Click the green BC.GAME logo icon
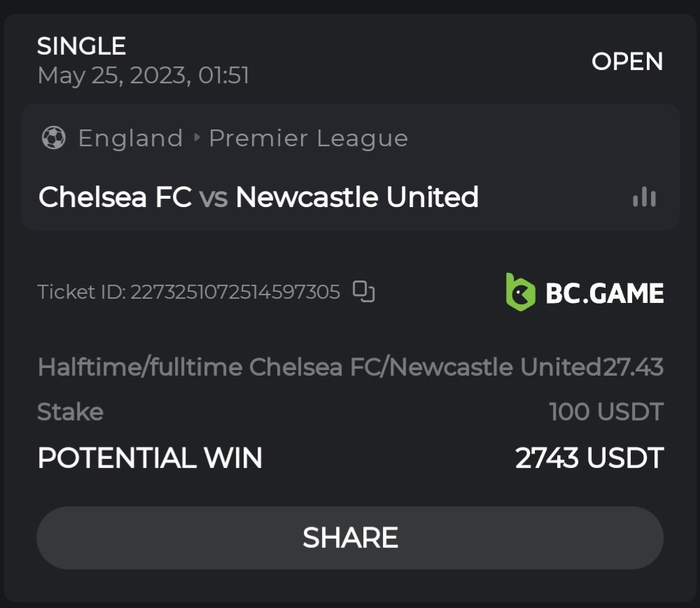Screen dimensions: 700x608 (520, 292)
